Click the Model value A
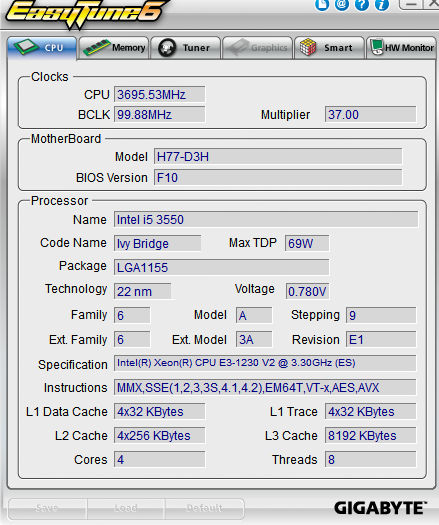The height and width of the screenshot is (525, 439). click(254, 315)
